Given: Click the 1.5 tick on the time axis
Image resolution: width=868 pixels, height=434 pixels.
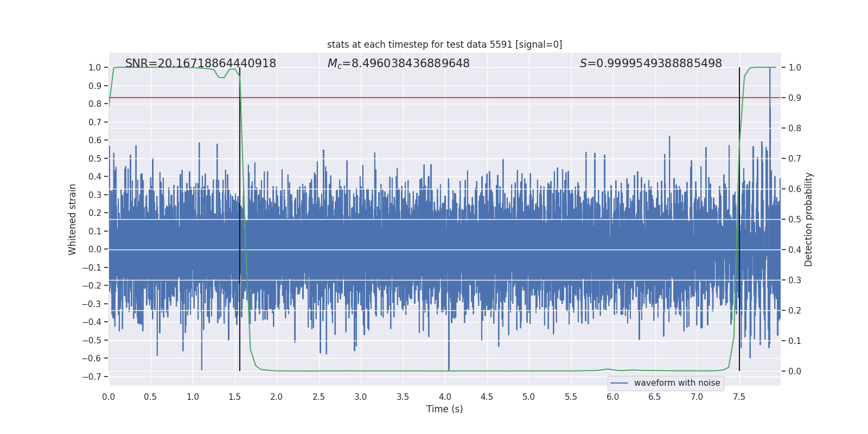Looking at the screenshot, I should point(234,397).
